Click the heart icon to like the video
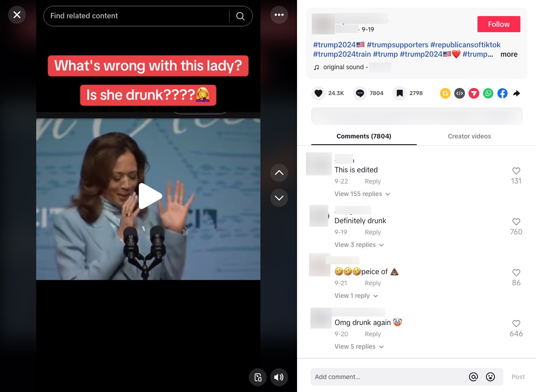 coord(318,93)
